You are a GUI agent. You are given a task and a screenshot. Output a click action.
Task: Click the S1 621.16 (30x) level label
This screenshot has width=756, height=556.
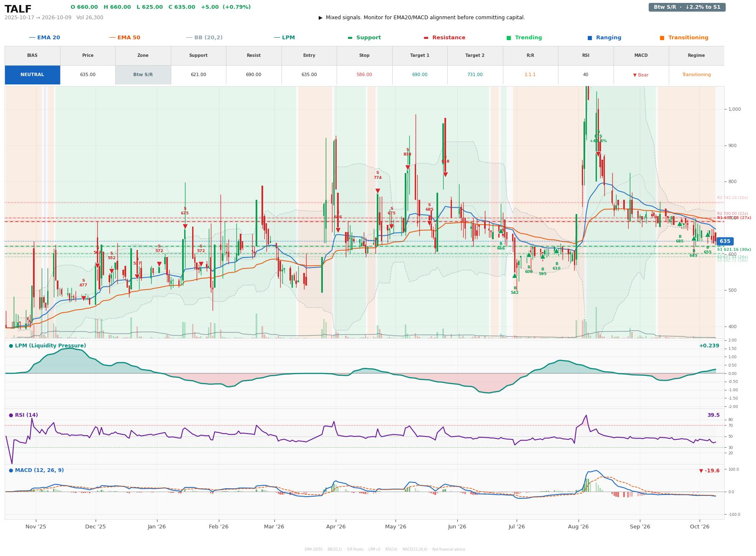[x=734, y=250]
